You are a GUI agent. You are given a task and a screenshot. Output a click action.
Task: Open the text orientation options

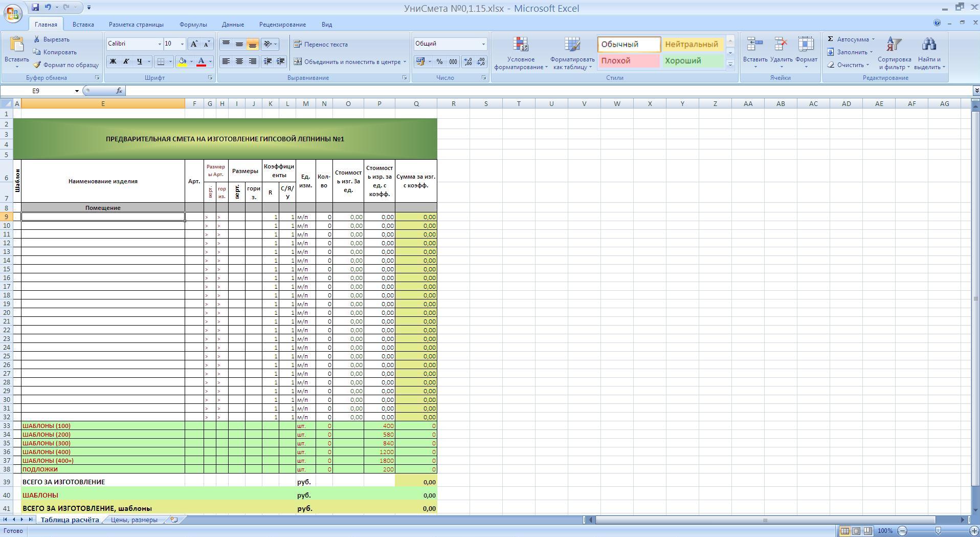pos(270,44)
